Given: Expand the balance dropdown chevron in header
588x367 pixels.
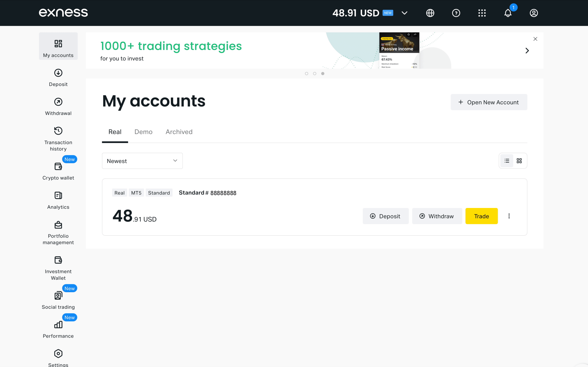Looking at the screenshot, I should coord(404,13).
